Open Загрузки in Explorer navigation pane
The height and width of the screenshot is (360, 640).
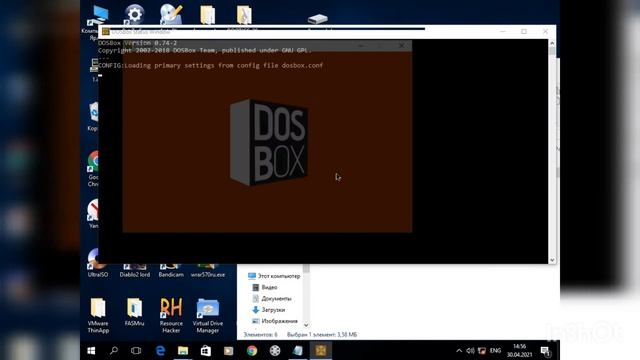coord(269,310)
